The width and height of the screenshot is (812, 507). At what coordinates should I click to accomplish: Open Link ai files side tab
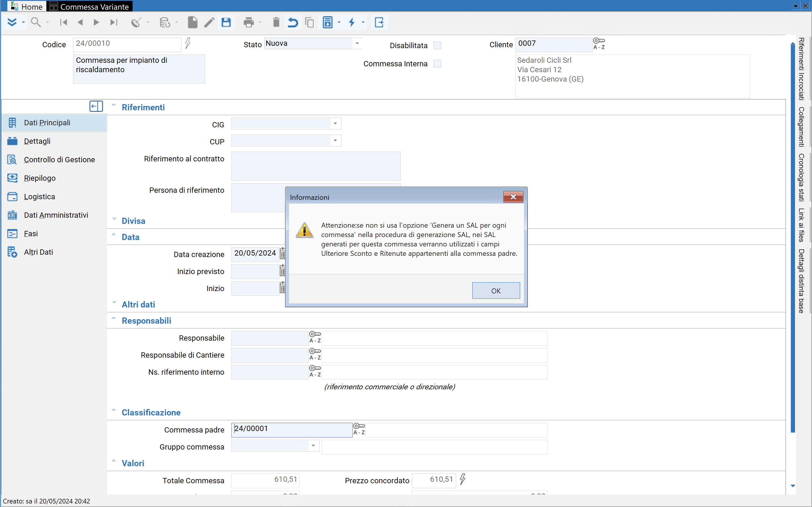[x=802, y=225]
